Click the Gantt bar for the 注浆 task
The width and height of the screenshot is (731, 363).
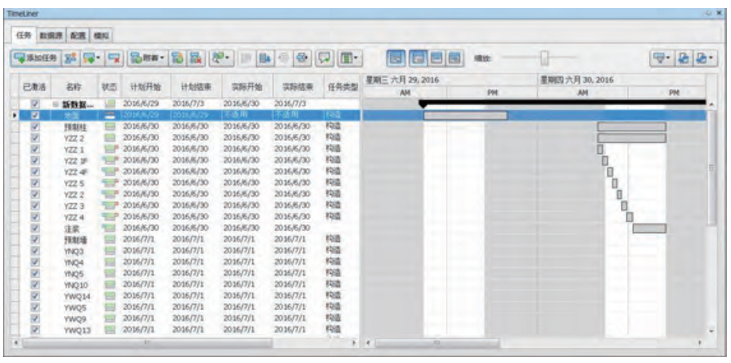tap(649, 228)
